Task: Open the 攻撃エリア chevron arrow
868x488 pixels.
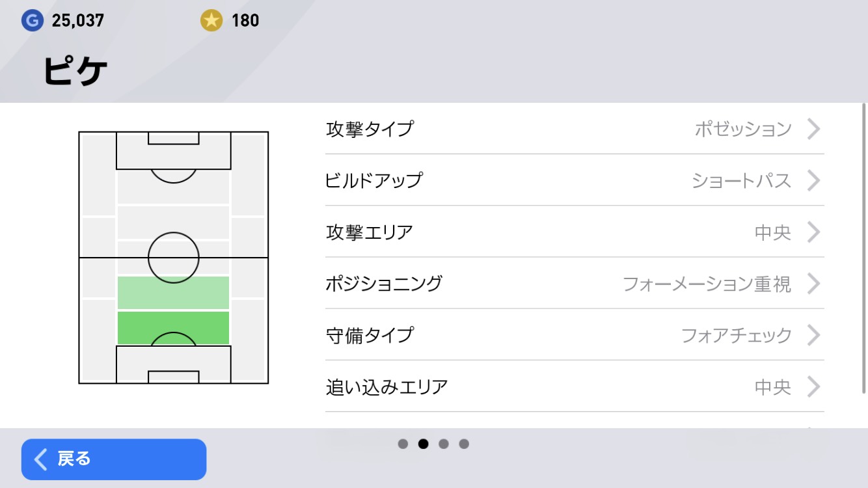Action: 813,232
